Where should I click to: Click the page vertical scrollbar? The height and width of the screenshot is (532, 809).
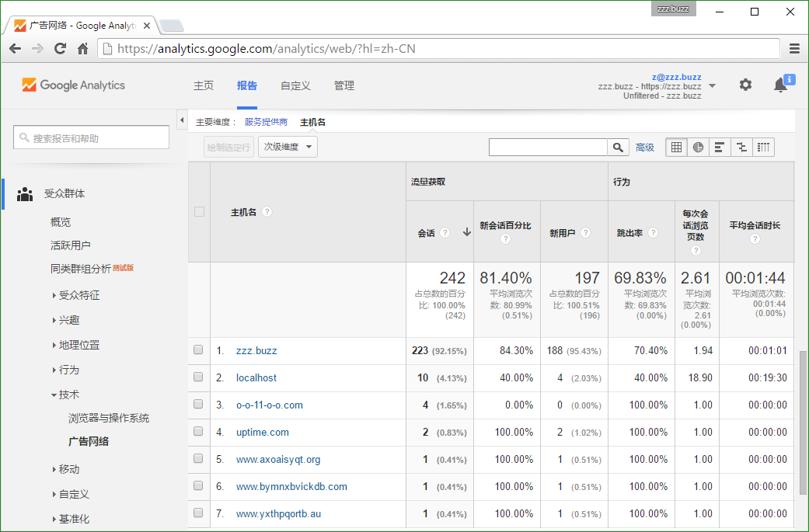tap(802, 422)
